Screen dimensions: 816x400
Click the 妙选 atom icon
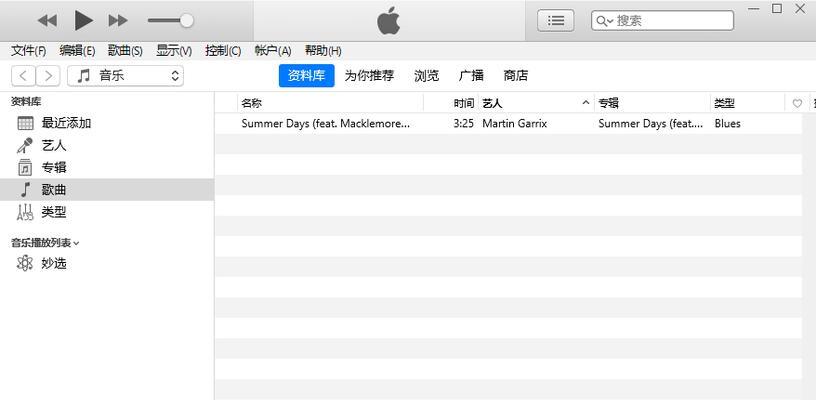pyautogui.click(x=24, y=263)
